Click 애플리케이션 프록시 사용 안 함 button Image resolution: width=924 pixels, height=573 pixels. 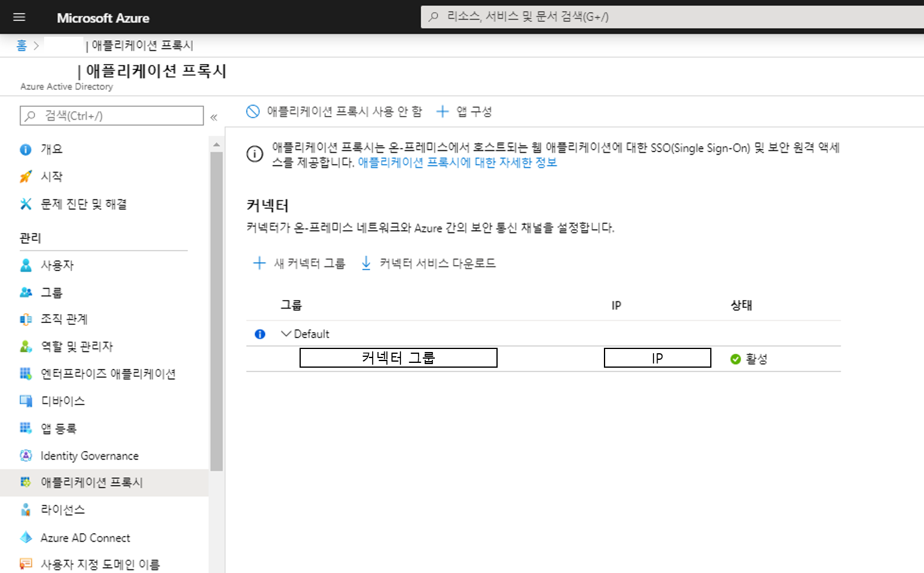334,111
